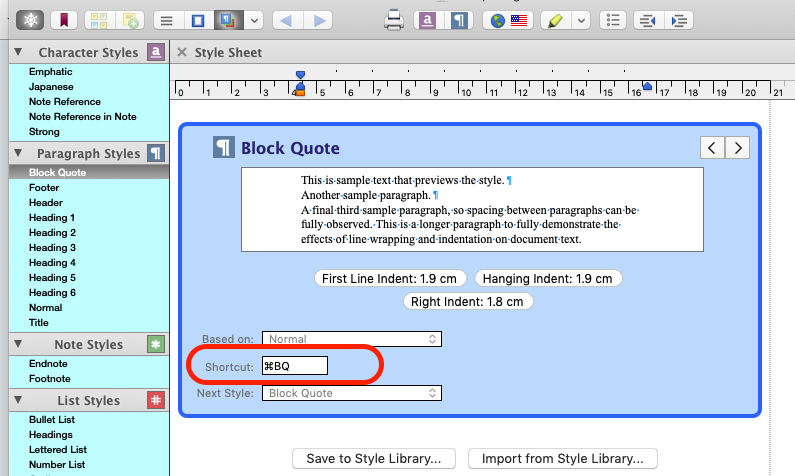Switch to draft view lines icon
The image size is (795, 476).
pyautogui.click(x=167, y=20)
